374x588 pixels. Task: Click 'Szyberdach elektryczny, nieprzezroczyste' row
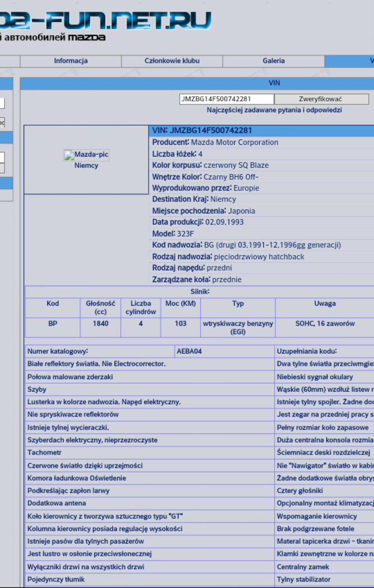[150, 440]
